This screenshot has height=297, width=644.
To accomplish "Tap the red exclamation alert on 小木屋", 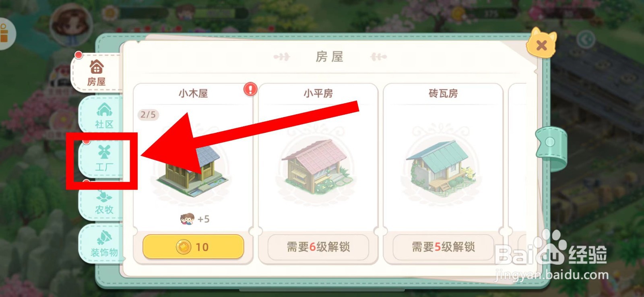I will coord(250,89).
